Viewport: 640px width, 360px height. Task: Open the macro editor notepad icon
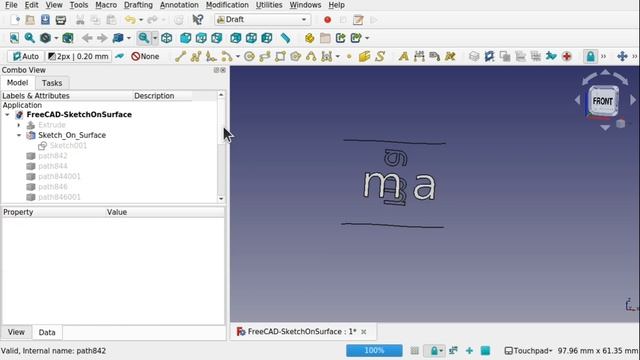pyautogui.click(x=358, y=20)
